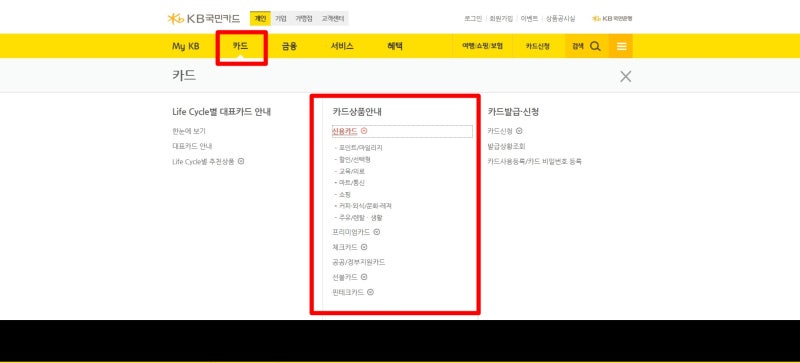Close the 카드 menu panel with the X
Image resolution: width=800 pixels, height=363 pixels.
[626, 77]
